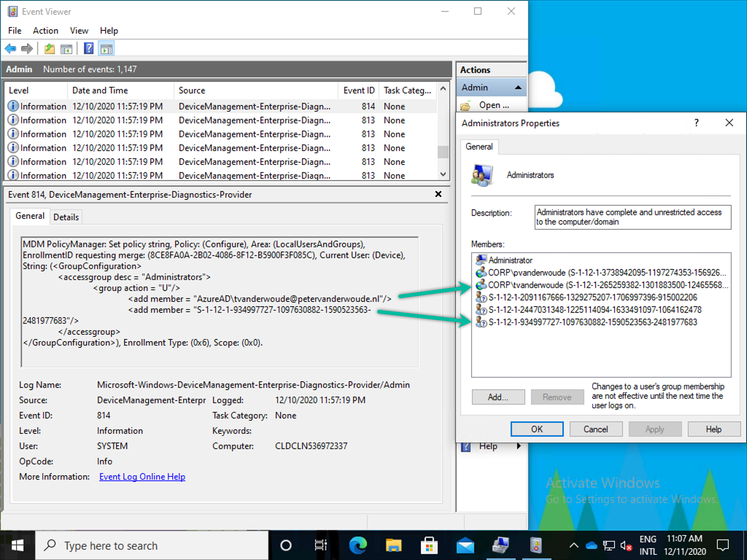Image resolution: width=747 pixels, height=560 pixels.
Task: Click the Help question mark toolbar icon
Action: point(88,48)
